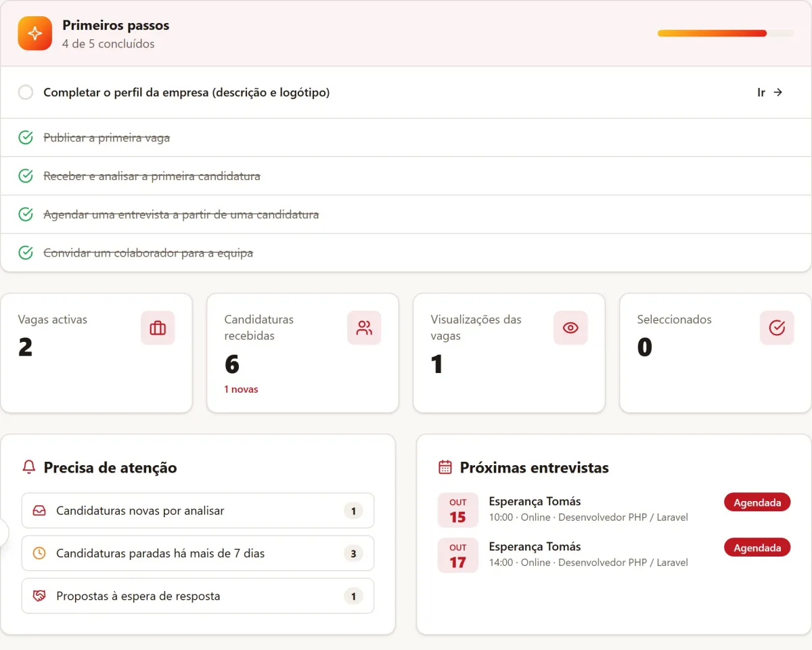This screenshot has height=650, width=812.
Task: Click "Publicar a primeira vaga" text
Action: 106,137
